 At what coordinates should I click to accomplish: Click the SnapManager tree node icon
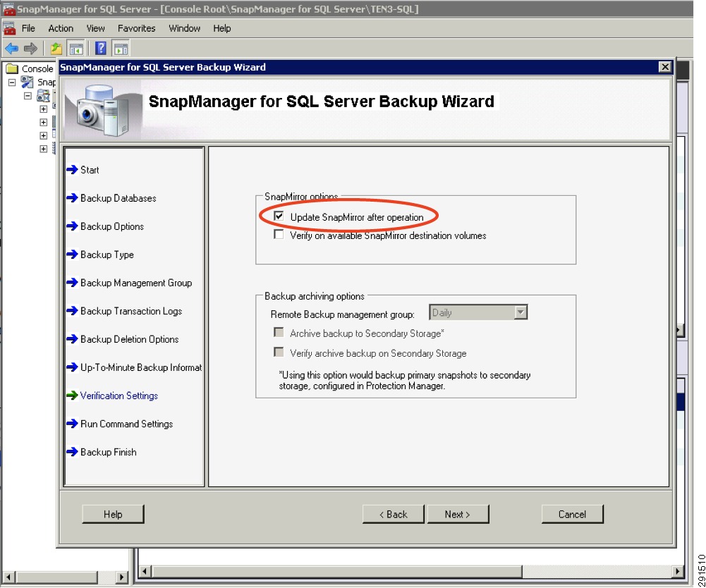27,82
